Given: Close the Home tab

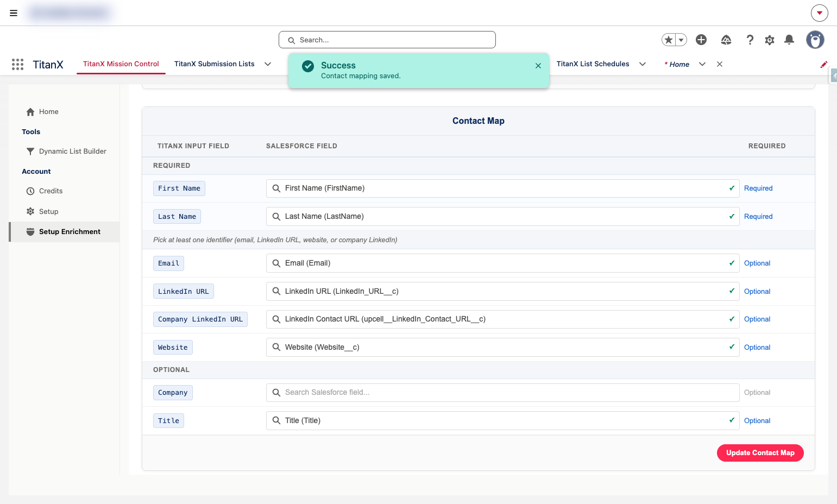Looking at the screenshot, I should coord(720,64).
